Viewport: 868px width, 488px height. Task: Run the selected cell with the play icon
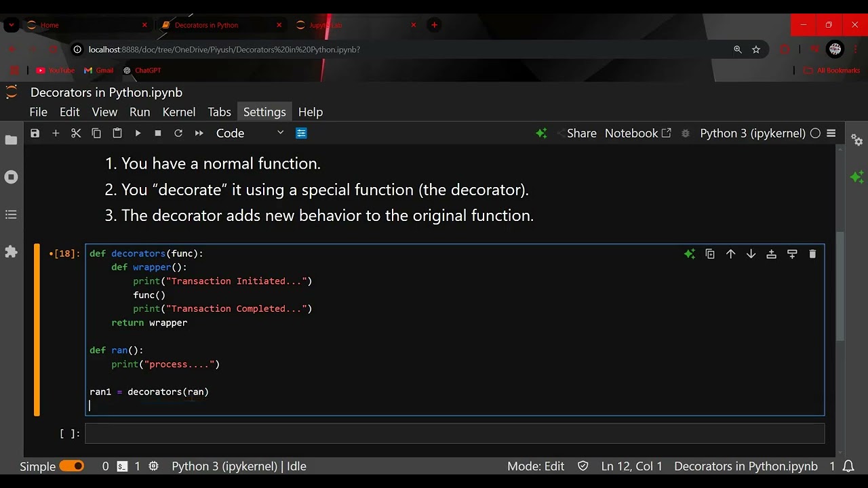pos(138,134)
